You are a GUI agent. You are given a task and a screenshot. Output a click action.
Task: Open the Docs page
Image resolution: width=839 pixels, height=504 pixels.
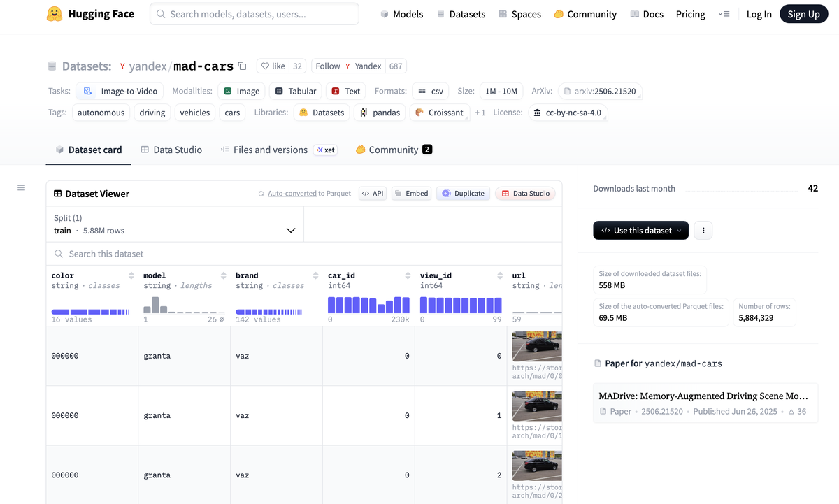pos(647,14)
